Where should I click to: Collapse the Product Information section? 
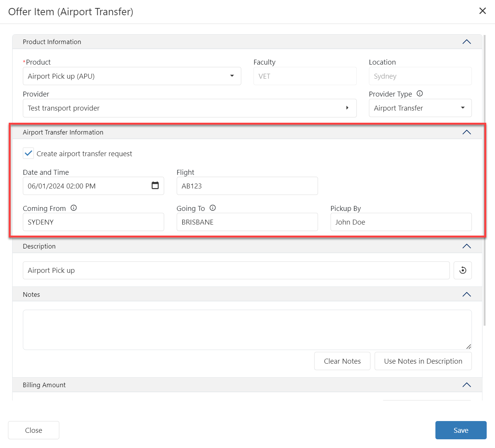pos(467,42)
